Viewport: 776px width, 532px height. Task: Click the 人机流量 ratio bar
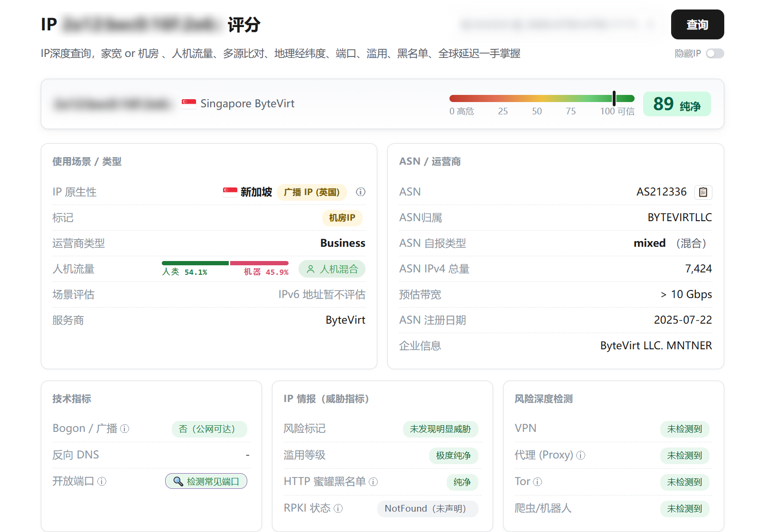coord(225,263)
